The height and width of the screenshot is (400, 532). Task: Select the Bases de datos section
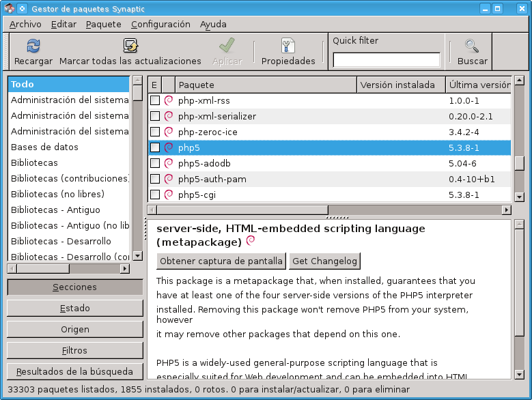68,147
